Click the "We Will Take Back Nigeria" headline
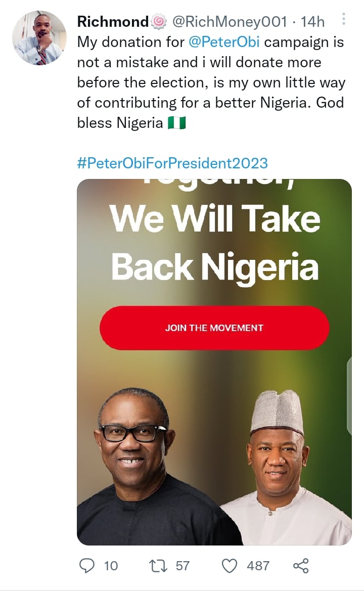The height and width of the screenshot is (591, 364). tap(215, 243)
